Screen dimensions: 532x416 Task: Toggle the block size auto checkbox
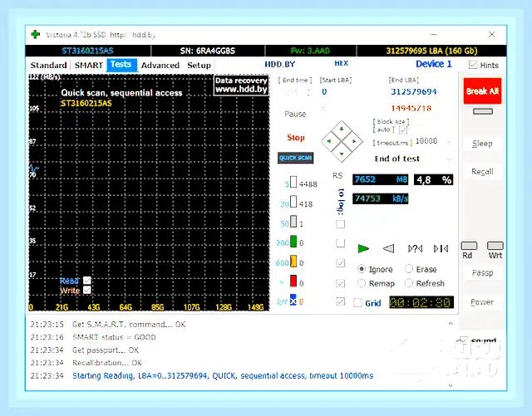(x=403, y=130)
